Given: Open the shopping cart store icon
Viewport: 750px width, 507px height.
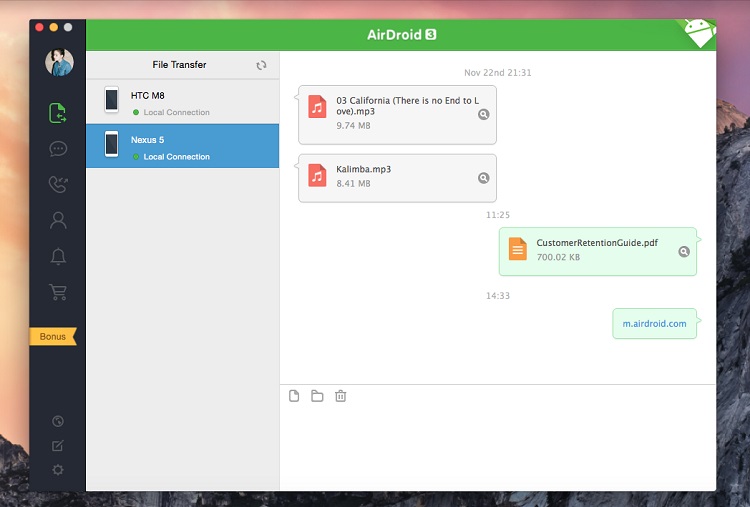Looking at the screenshot, I should [58, 292].
